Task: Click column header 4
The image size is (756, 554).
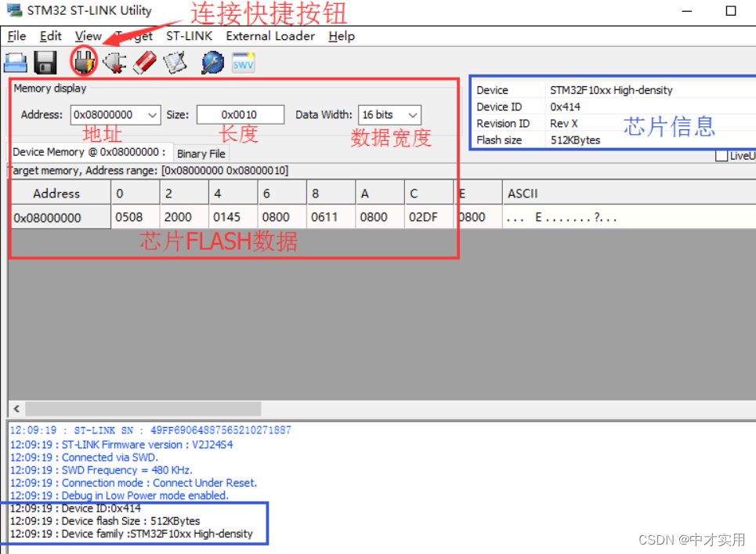Action: [x=233, y=194]
